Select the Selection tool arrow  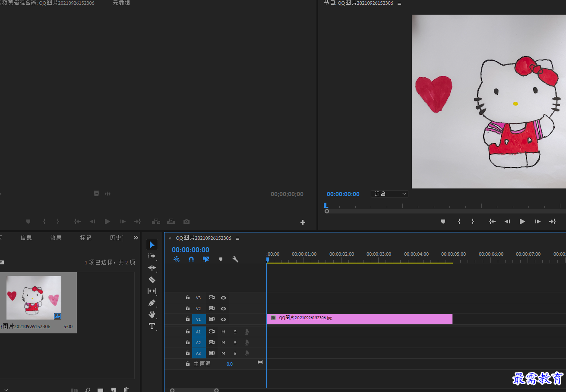click(152, 245)
